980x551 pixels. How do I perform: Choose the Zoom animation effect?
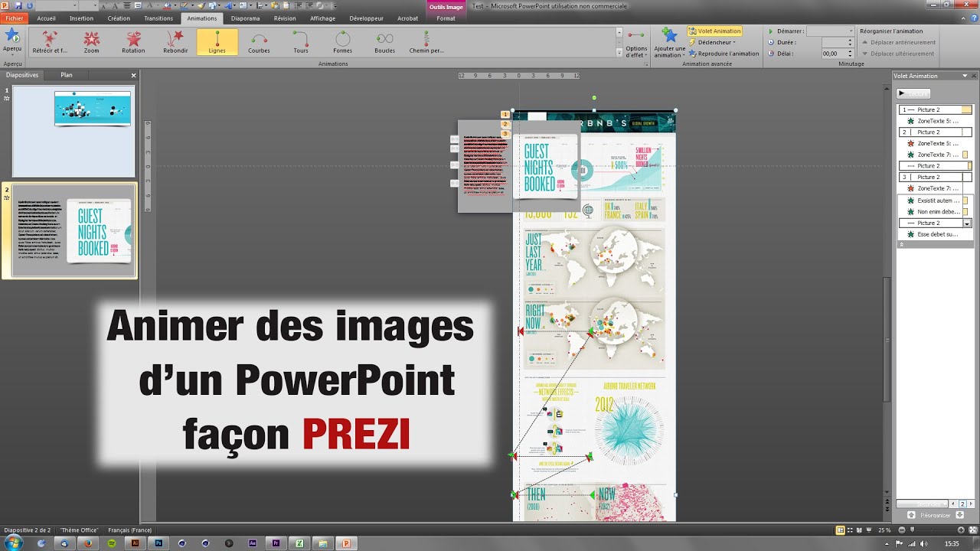(92, 42)
